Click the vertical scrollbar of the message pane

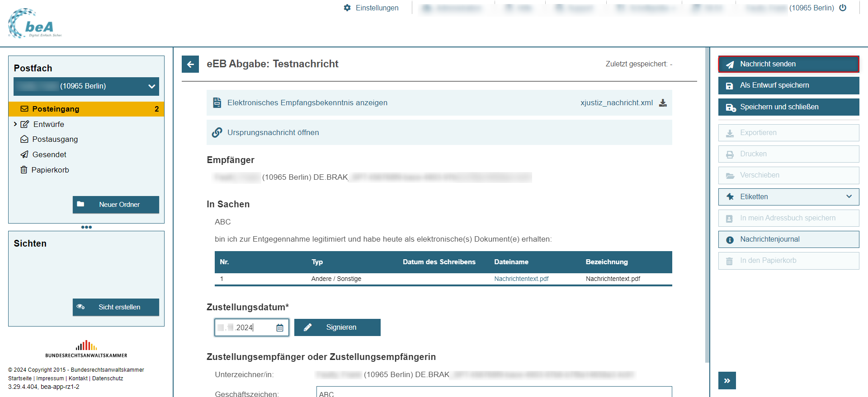point(707,203)
